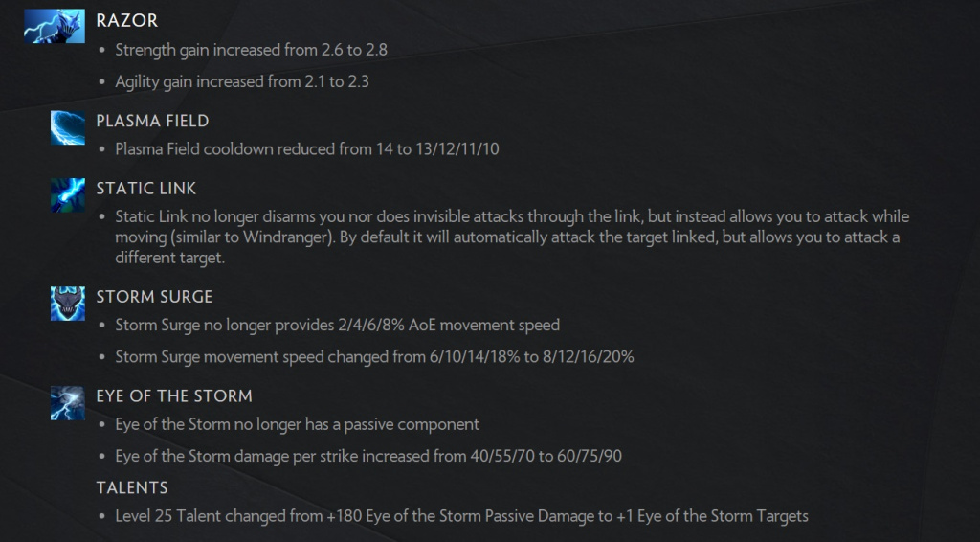
Task: Click the Plasma Field ability icon
Action: pos(68,127)
